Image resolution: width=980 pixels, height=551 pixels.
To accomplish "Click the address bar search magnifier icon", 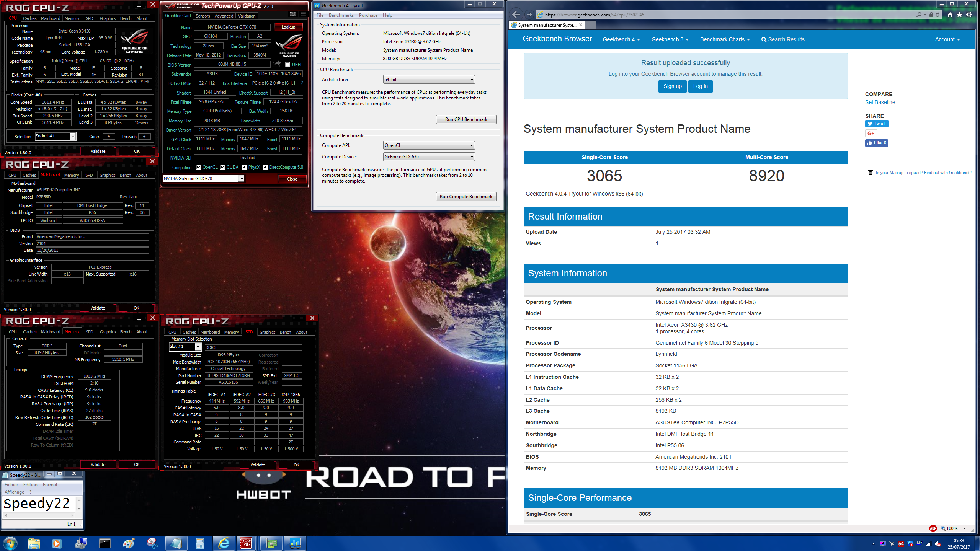I will point(919,15).
